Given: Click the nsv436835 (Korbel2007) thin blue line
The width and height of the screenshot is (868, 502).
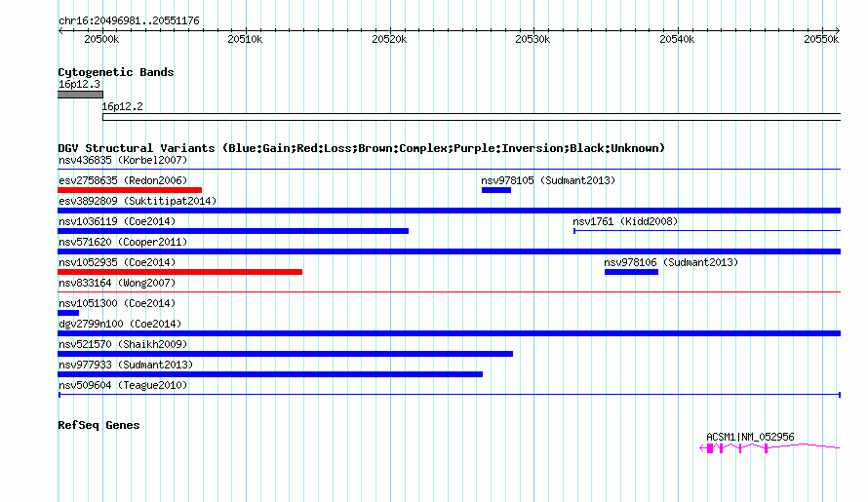Looking at the screenshot, I should click(449, 169).
